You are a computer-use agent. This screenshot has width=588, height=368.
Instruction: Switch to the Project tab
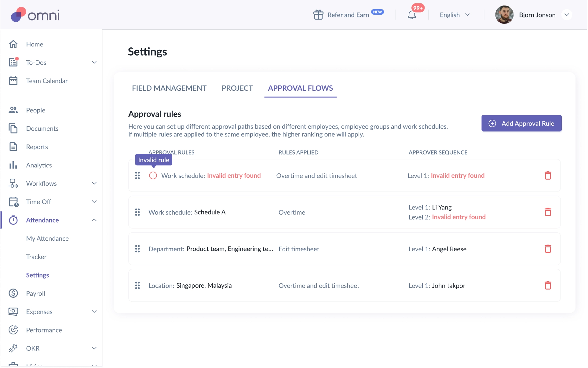pos(237,88)
